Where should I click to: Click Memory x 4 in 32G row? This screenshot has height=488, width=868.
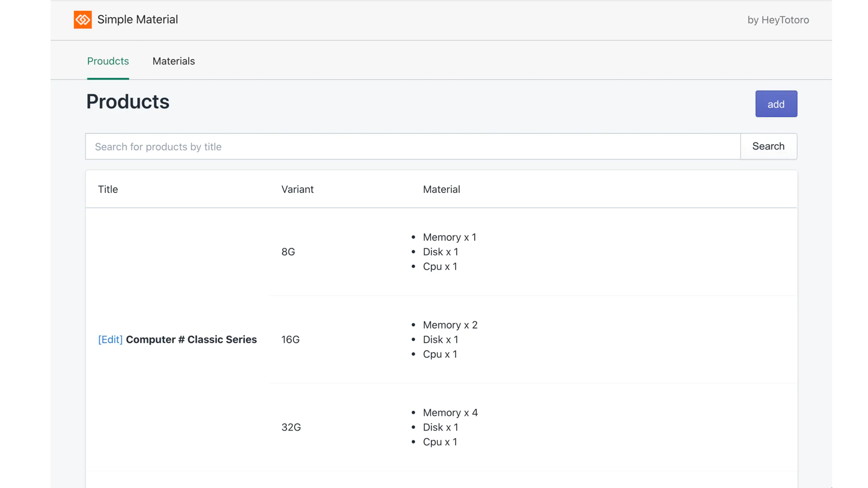450,413
